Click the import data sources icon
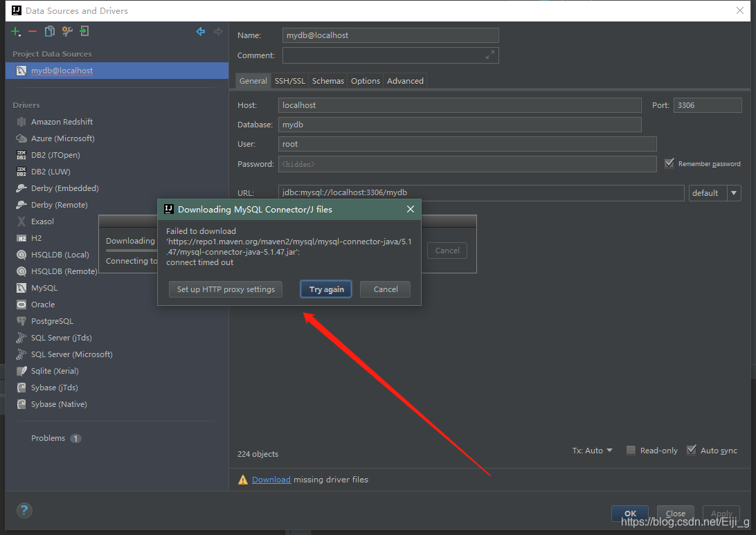This screenshot has width=756, height=535. tap(84, 32)
